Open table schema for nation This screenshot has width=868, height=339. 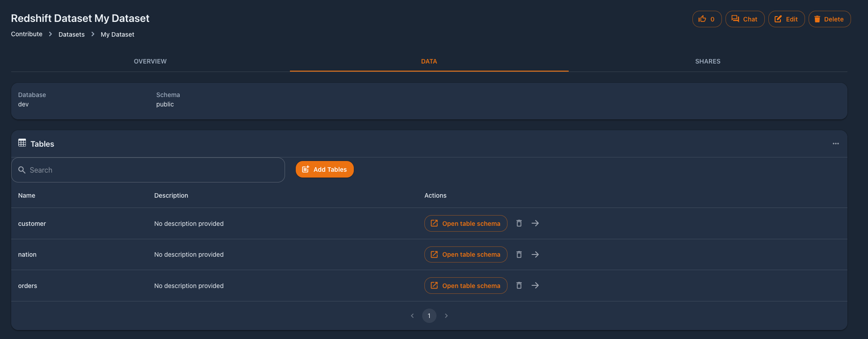(x=465, y=254)
